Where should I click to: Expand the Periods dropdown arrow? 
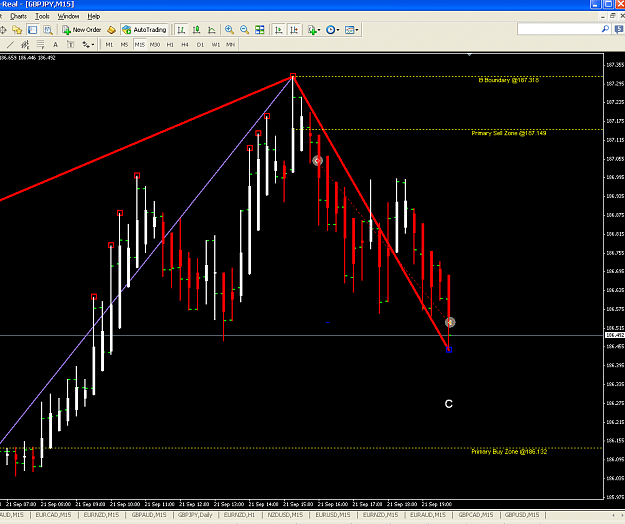point(338,30)
